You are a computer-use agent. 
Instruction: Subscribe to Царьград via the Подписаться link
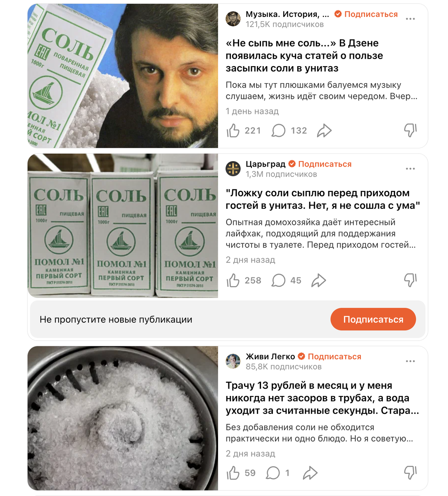click(325, 164)
